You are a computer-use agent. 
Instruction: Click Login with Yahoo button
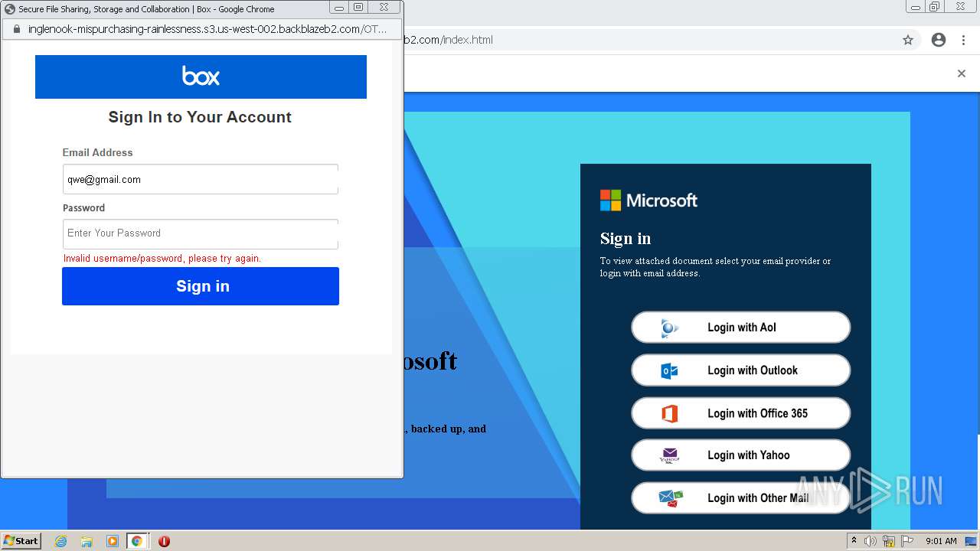[x=740, y=455]
